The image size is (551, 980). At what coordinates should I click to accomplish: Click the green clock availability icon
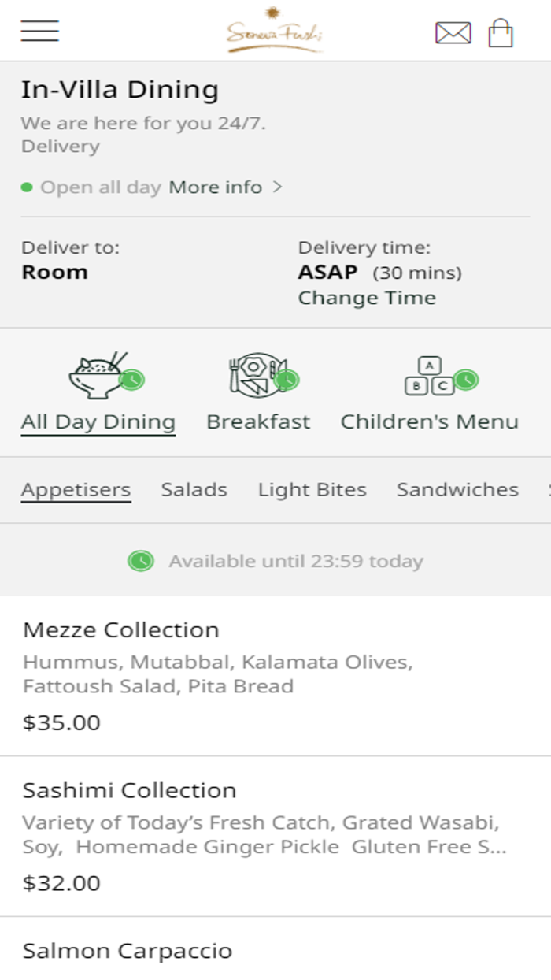coord(141,561)
